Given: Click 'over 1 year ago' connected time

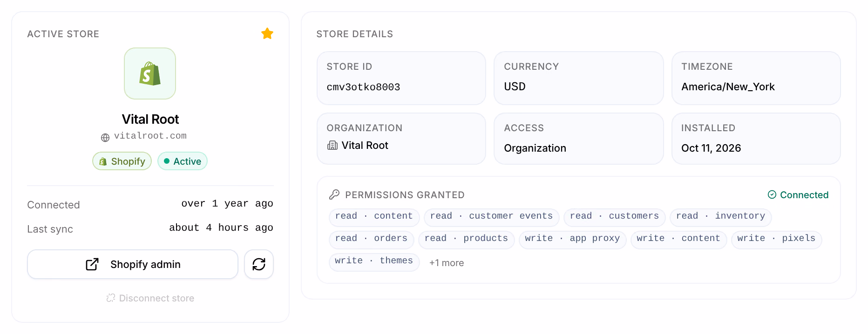Looking at the screenshot, I should 227,204.
